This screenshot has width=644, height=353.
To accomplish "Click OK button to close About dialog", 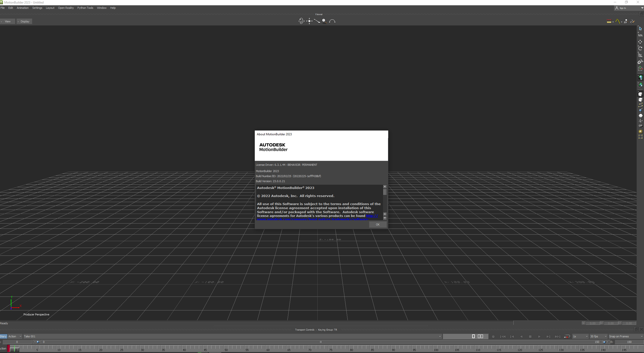I will pos(377,224).
